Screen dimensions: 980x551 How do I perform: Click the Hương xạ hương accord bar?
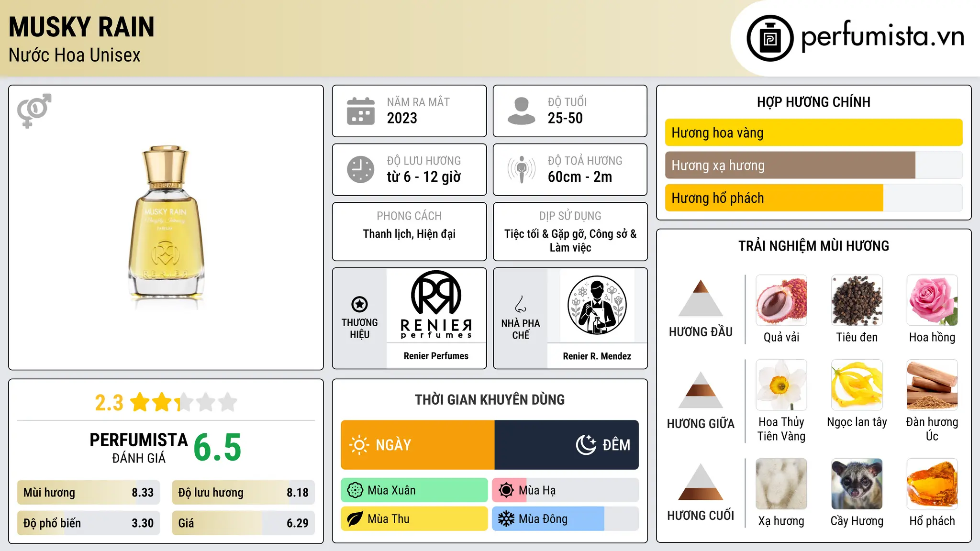pyautogui.click(x=814, y=165)
